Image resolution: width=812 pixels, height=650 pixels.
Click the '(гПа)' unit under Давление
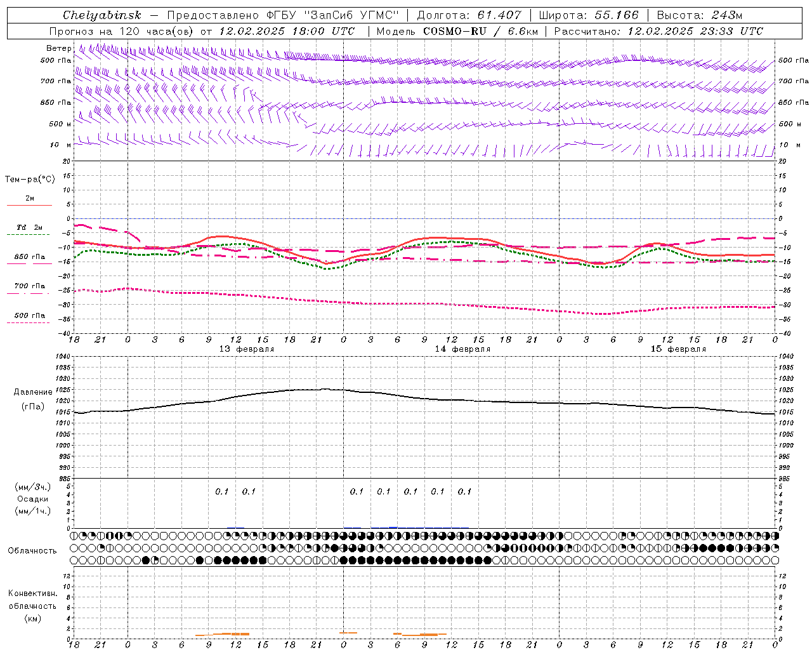(33, 407)
